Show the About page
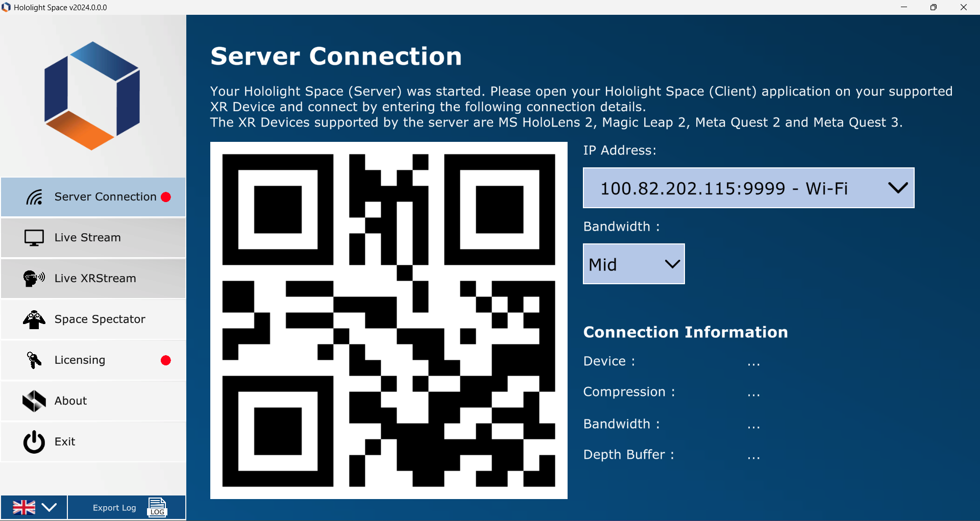The image size is (980, 521). 93,401
